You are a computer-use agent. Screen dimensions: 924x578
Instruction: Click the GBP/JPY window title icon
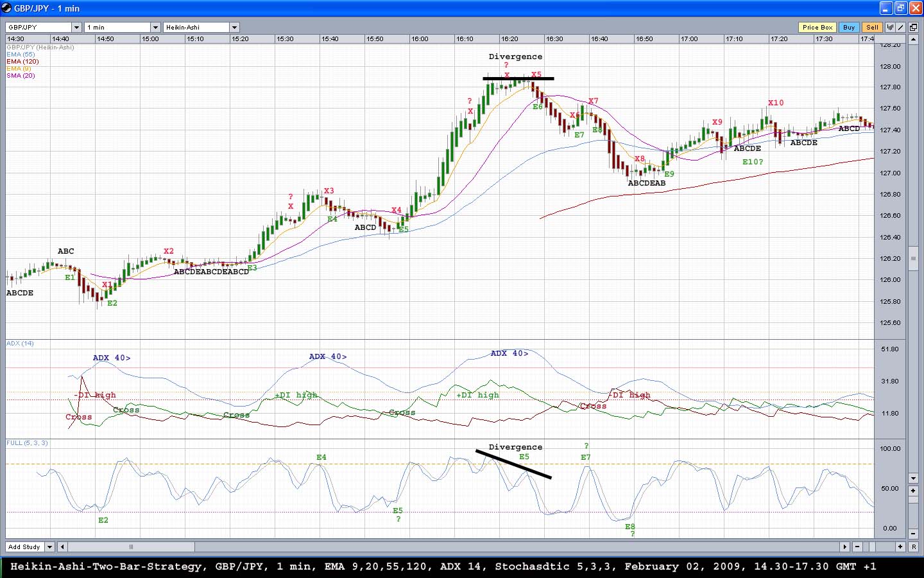point(6,8)
